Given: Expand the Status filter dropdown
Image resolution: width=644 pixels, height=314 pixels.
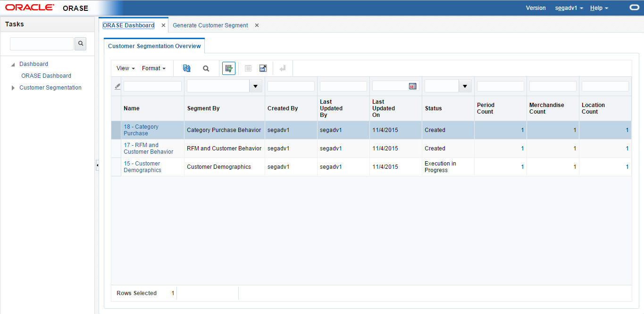Looking at the screenshot, I should [465, 86].
